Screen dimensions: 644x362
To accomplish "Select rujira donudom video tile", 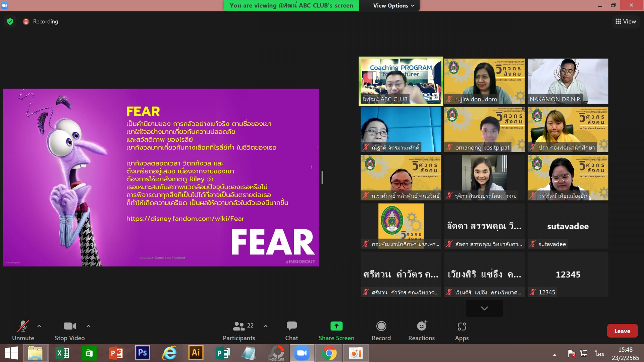I will [x=484, y=81].
